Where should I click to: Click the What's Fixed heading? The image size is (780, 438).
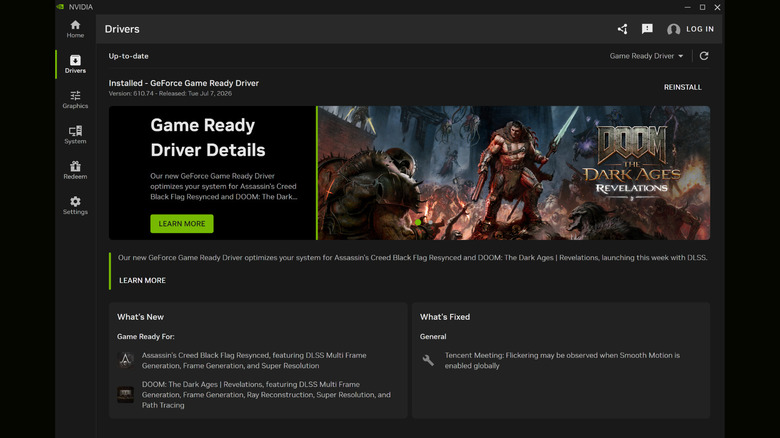coord(445,317)
